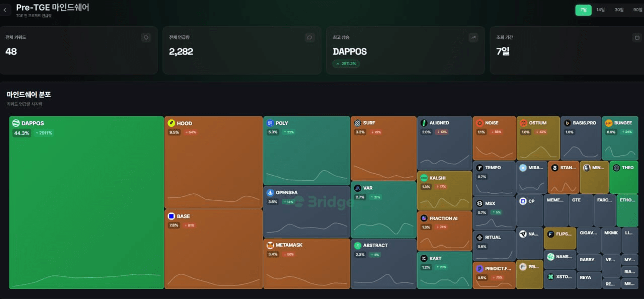Image resolution: width=644 pixels, height=299 pixels.
Task: Click the BUNGEE logo icon
Action: click(609, 123)
